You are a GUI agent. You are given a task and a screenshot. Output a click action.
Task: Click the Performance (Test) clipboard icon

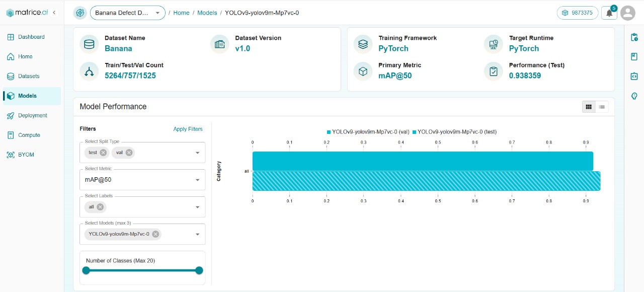[494, 71]
